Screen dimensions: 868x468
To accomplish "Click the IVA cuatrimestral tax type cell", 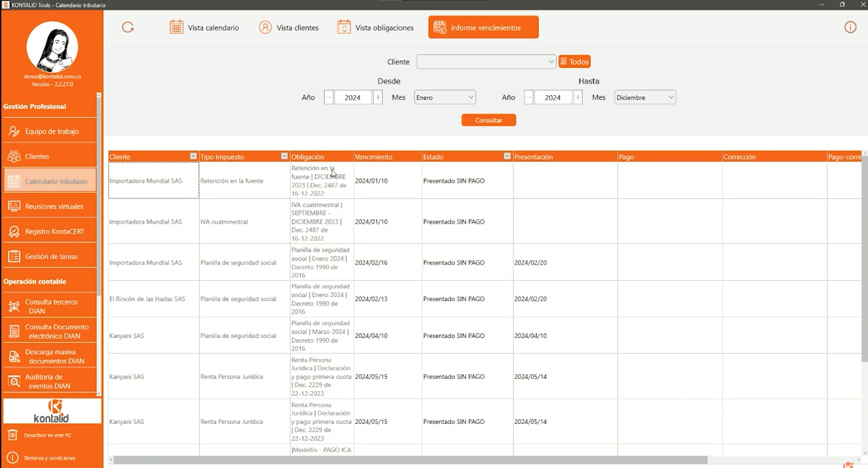I will (x=245, y=222).
